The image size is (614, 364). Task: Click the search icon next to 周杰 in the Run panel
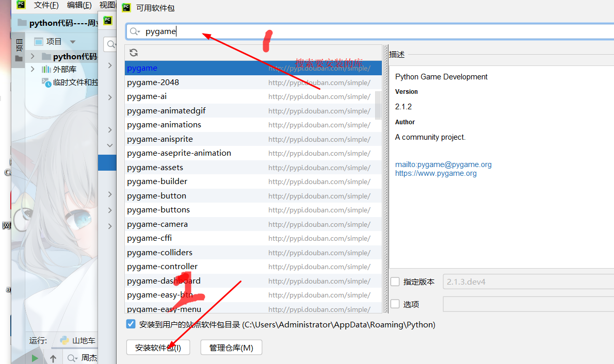coord(72,358)
